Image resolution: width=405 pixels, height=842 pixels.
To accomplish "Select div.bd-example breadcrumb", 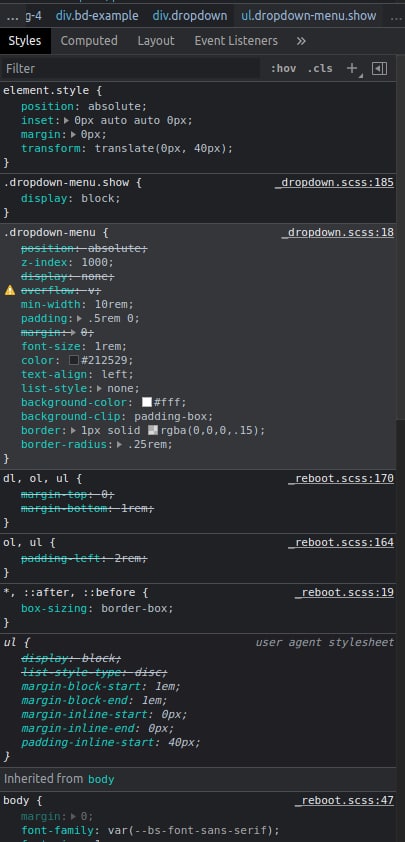I will pos(97,16).
